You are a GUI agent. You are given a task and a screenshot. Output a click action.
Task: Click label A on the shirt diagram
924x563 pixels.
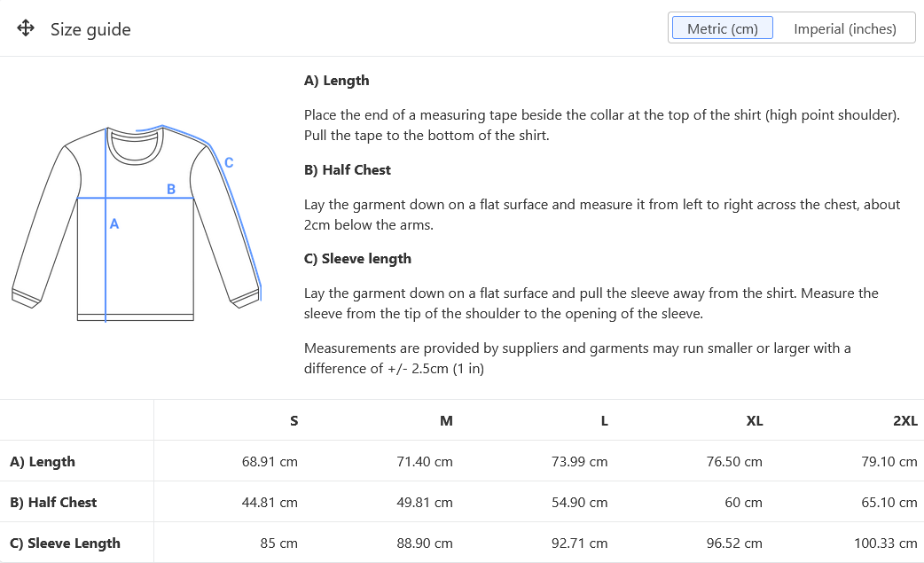pyautogui.click(x=114, y=225)
